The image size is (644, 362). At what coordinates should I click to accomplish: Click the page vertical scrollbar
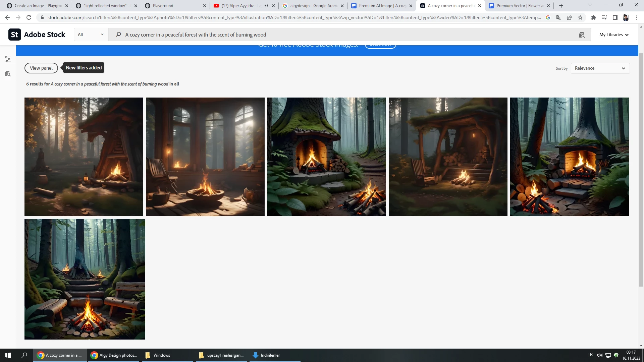[x=641, y=168]
